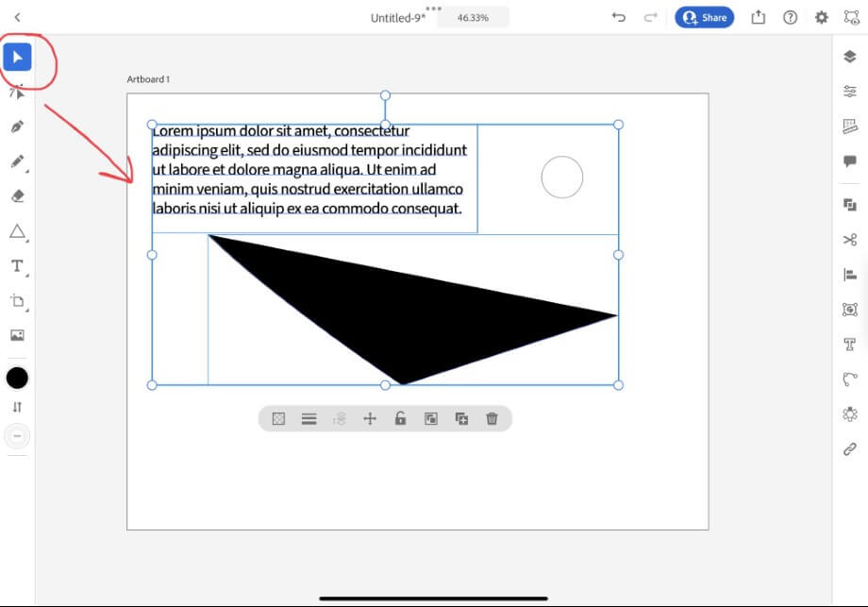Open the 46.33% zoom level control
This screenshot has height=607, width=868.
pyautogui.click(x=473, y=18)
